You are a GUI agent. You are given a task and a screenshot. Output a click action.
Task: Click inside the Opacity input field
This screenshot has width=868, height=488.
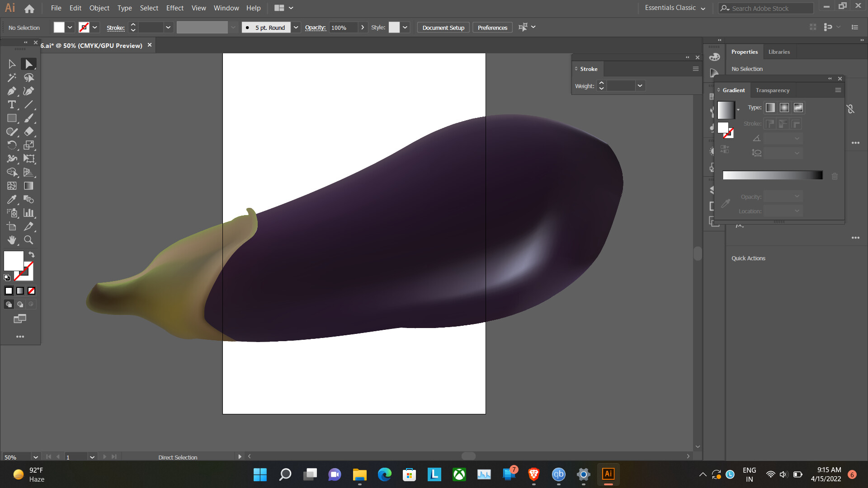341,27
